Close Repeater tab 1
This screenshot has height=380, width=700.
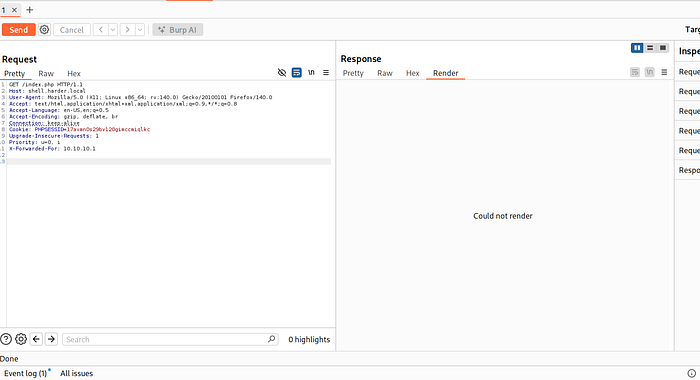coord(14,10)
